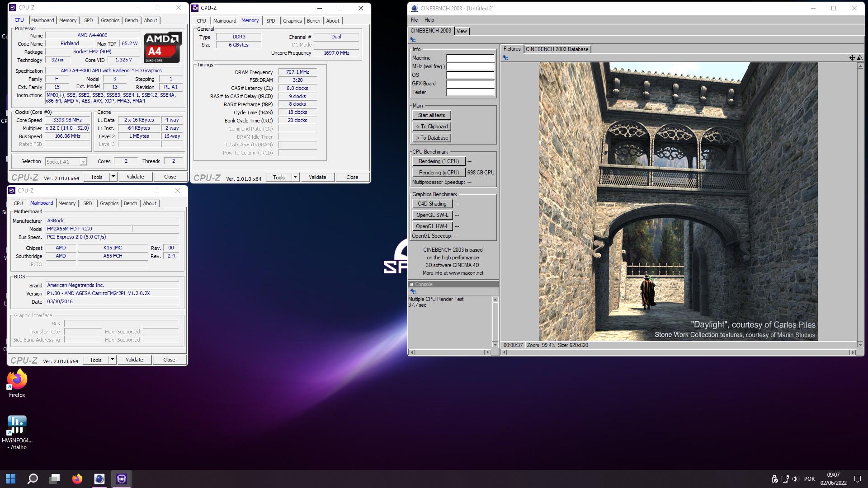Select Graphics tab in CPU-Z Mainboard window
This screenshot has width=868, height=488.
pos(109,203)
